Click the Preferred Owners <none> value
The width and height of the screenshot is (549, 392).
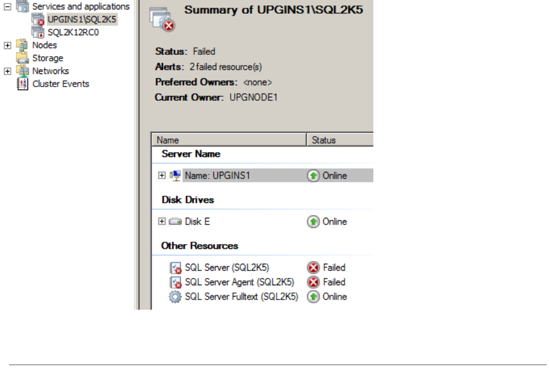257,82
